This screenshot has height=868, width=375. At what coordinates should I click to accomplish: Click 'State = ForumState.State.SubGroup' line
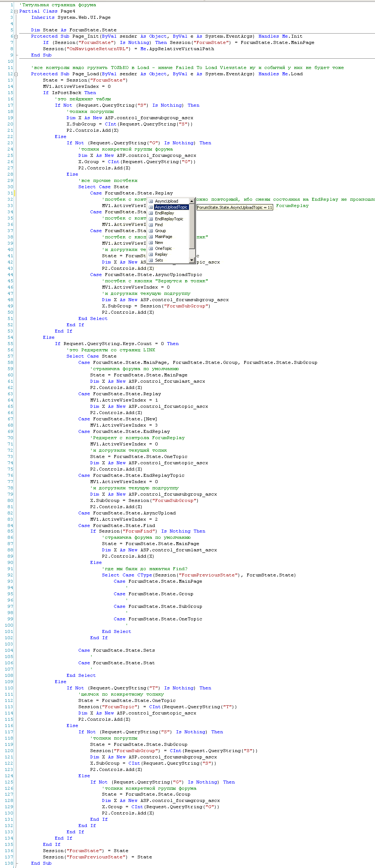(x=139, y=744)
